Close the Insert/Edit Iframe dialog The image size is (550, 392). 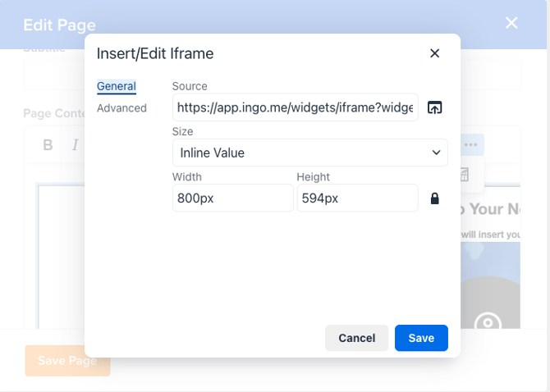434,53
